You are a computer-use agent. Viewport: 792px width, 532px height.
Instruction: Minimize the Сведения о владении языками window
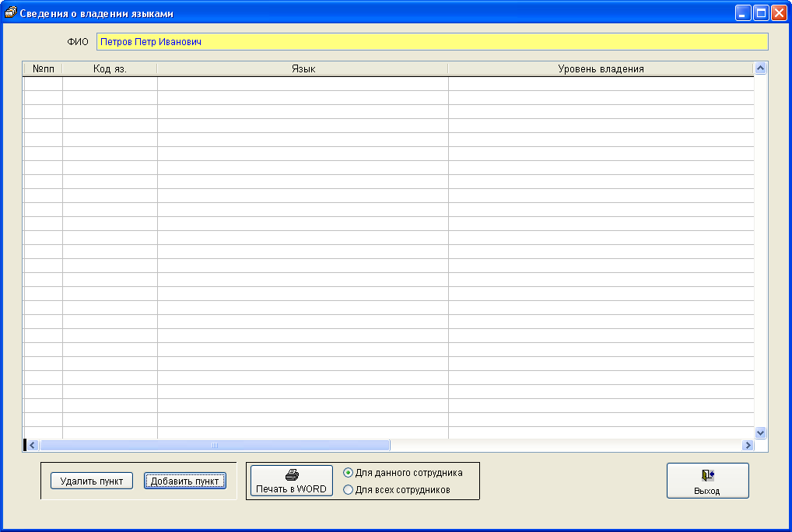tap(742, 13)
